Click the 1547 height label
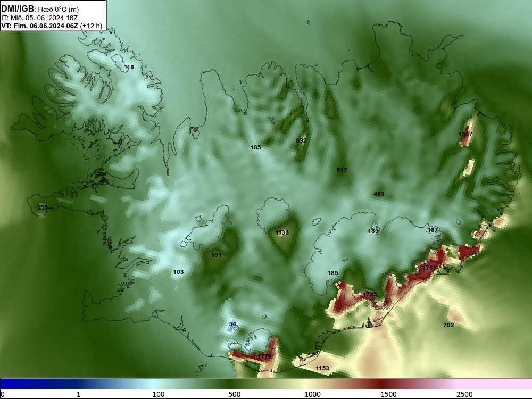The width and height of the screenshot is (532, 399). 465,134
